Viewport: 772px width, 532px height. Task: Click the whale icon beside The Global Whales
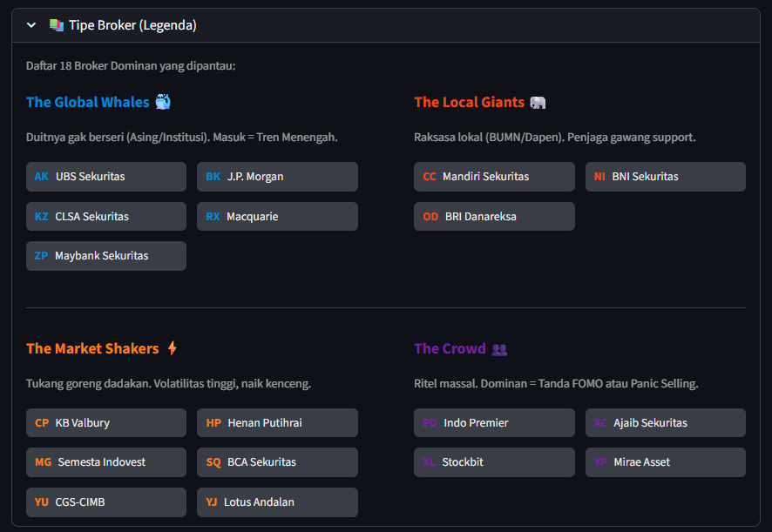point(163,102)
